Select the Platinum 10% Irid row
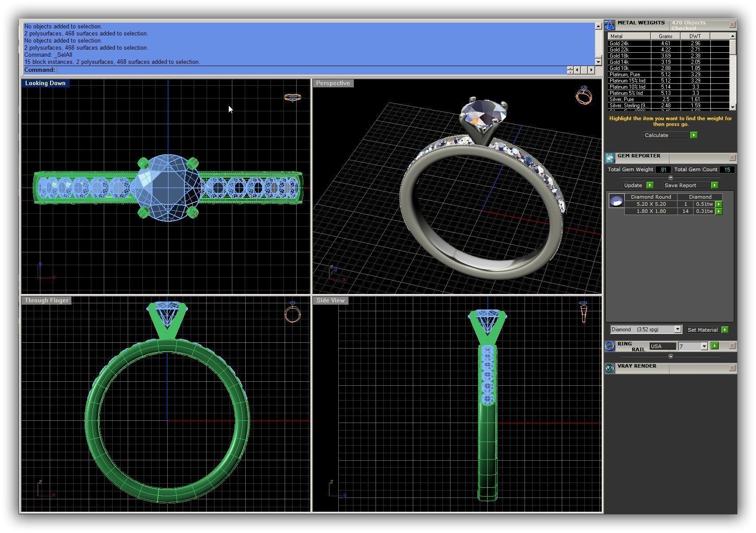Image resolution: width=756 pixels, height=533 pixels. [669, 87]
